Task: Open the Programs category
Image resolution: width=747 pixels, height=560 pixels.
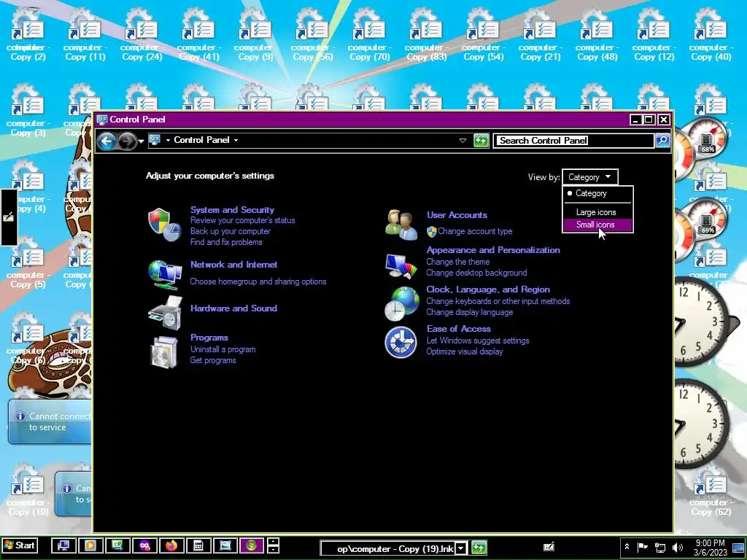Action: tap(209, 337)
